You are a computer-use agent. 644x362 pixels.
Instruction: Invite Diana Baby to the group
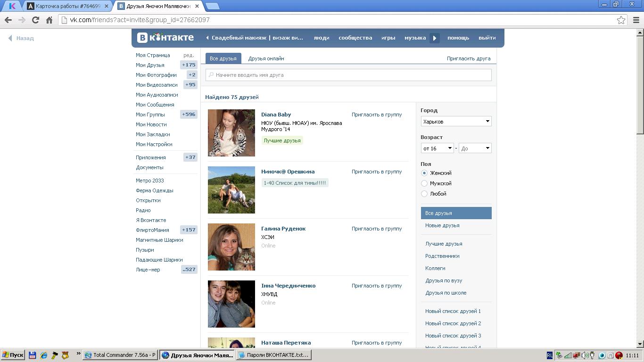377,115
